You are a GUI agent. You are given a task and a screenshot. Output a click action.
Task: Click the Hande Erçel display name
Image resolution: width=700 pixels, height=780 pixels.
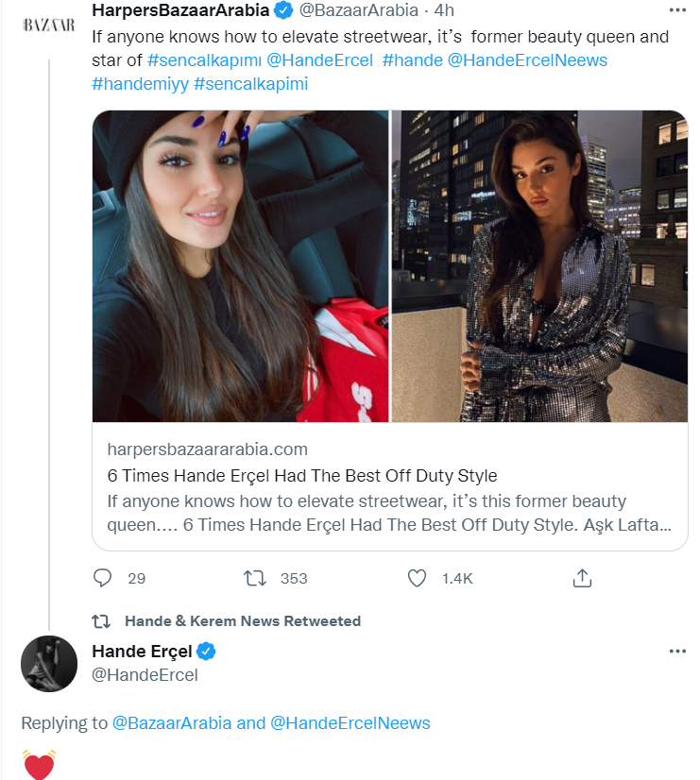point(142,651)
